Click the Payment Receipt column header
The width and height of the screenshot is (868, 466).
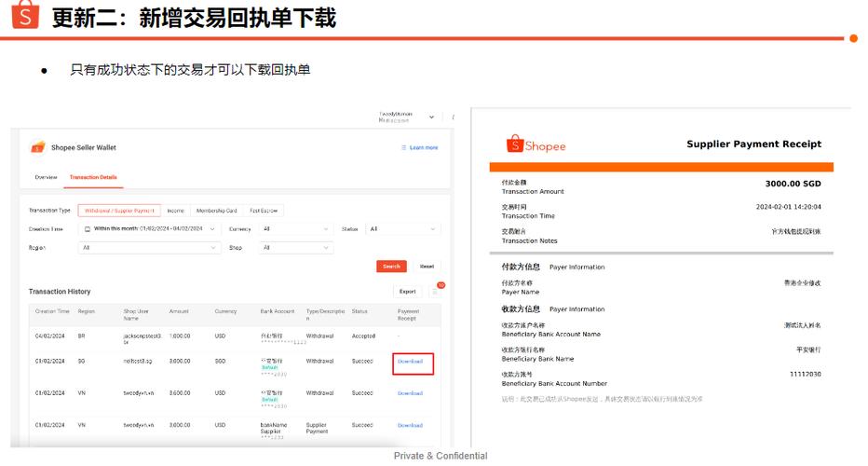pyautogui.click(x=409, y=315)
